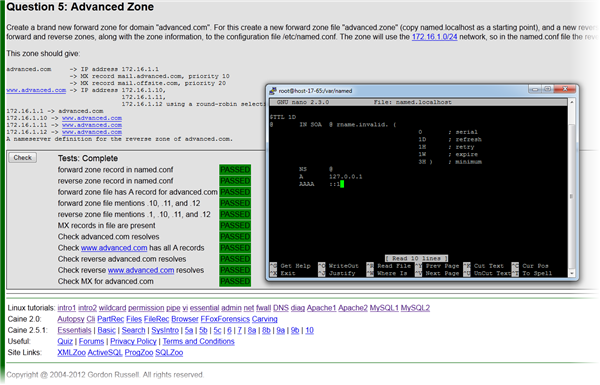Open the admin tutorial link
The image size is (600, 385).
(231, 308)
